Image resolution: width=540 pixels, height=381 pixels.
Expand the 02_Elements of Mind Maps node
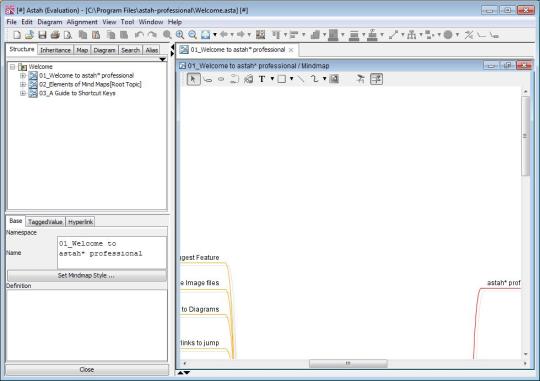(x=23, y=84)
